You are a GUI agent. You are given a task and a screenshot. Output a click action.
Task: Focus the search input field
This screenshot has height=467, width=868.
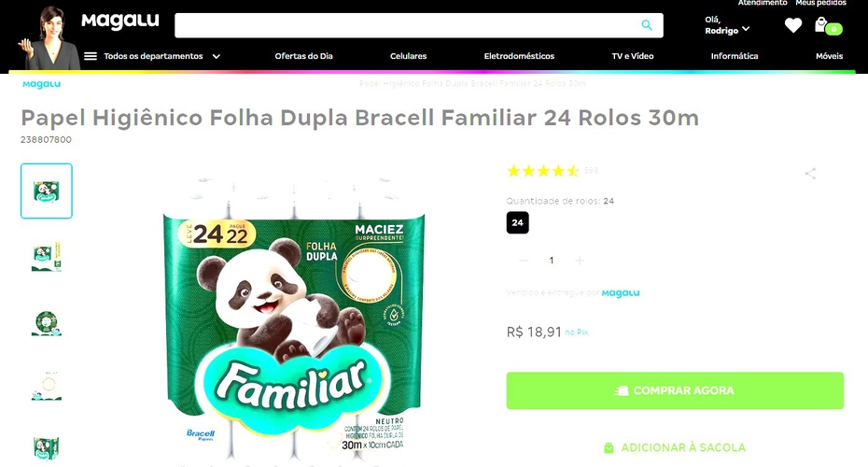point(407,25)
